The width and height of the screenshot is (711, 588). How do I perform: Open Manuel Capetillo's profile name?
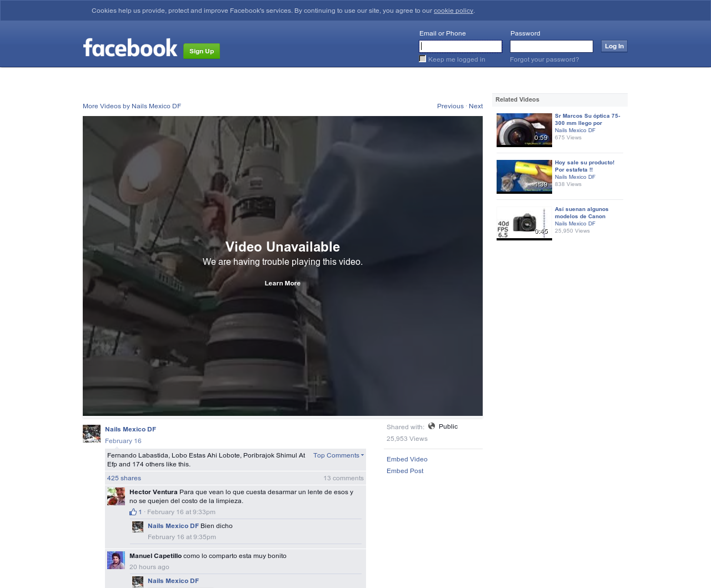click(156, 556)
